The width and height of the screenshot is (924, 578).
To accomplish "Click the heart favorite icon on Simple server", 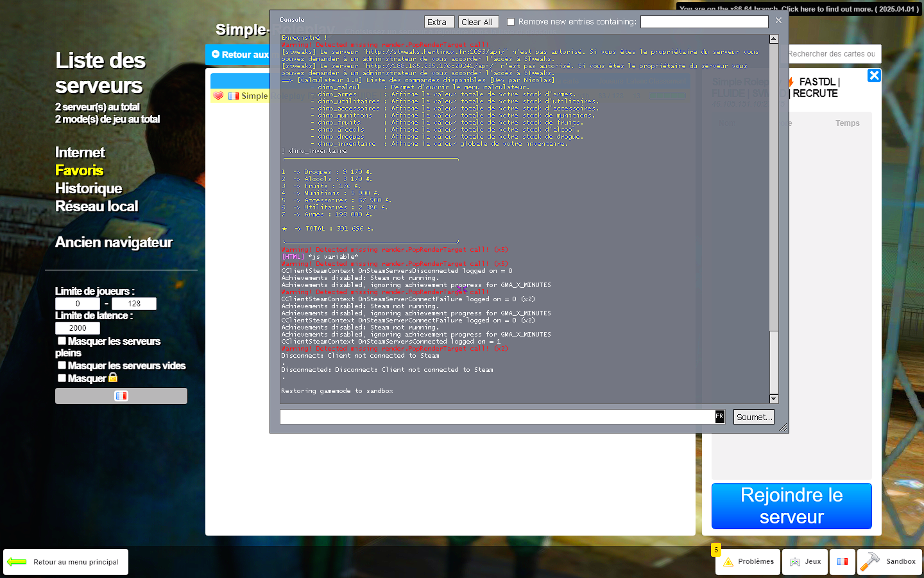I will 218,96.
